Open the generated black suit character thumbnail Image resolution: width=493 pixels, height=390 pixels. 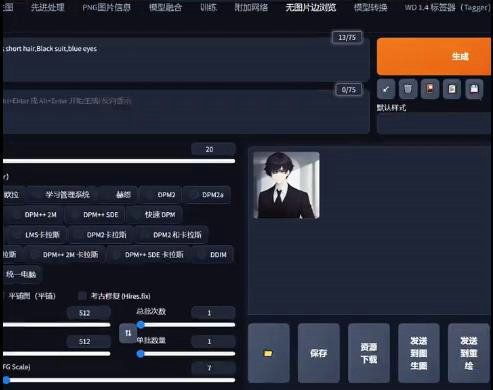tap(286, 185)
